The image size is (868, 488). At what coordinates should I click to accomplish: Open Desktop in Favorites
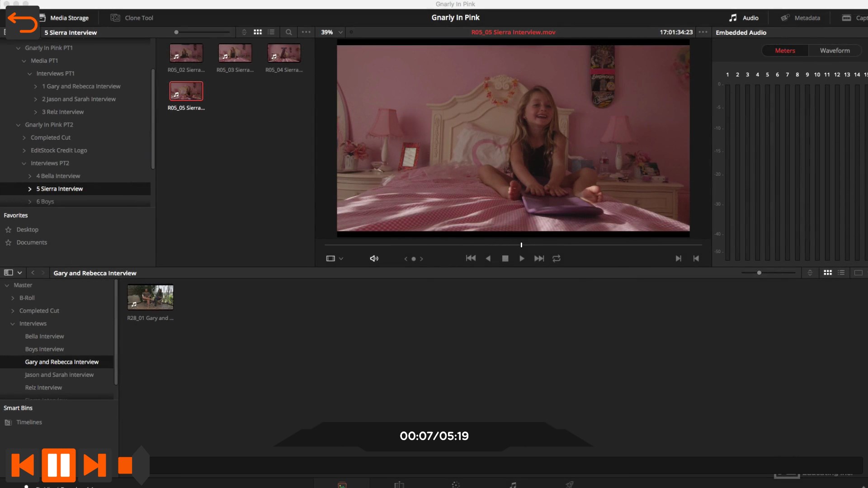[x=27, y=230]
